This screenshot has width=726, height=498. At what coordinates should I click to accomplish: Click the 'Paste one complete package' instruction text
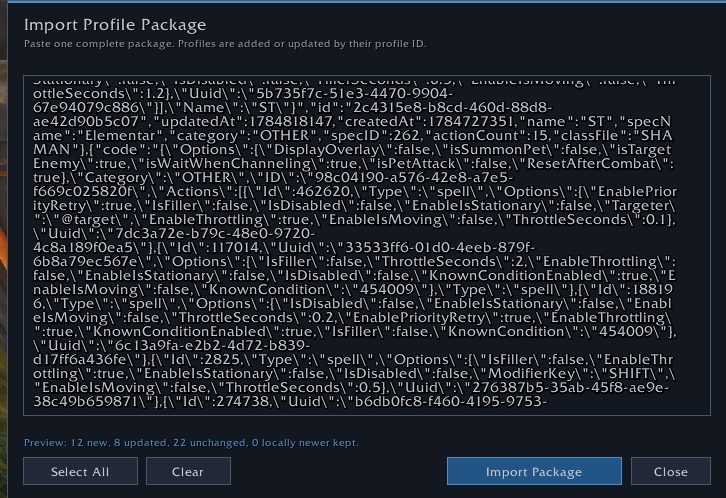(x=225, y=44)
